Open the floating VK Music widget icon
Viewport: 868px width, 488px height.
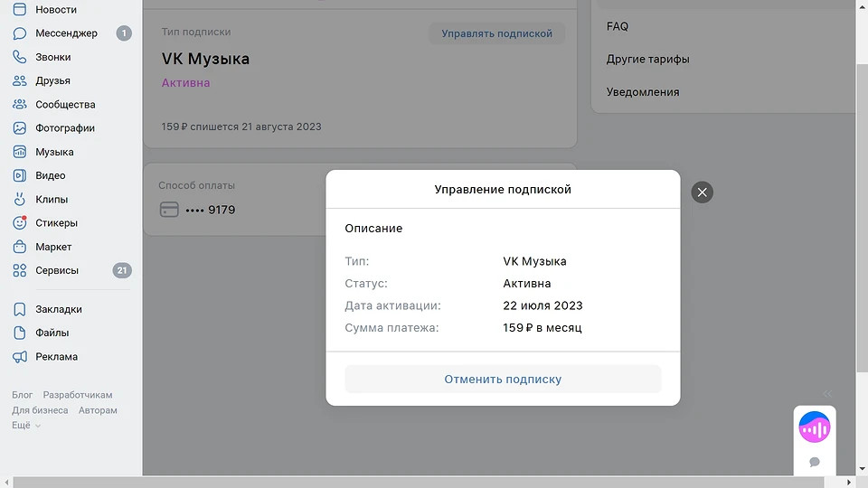(814, 427)
